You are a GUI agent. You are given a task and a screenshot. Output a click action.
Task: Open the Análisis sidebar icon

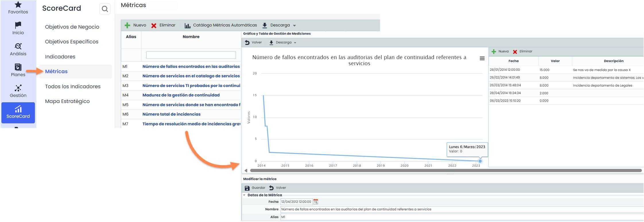click(18, 46)
